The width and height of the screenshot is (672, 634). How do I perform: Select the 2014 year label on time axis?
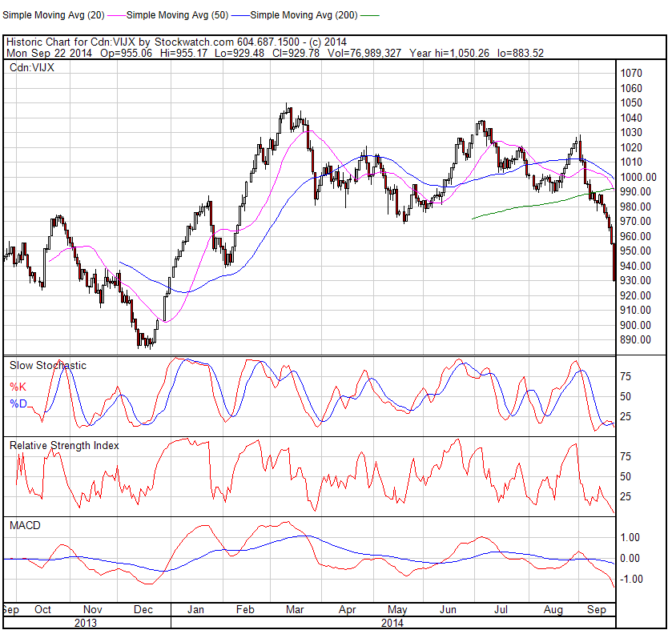pos(392,622)
